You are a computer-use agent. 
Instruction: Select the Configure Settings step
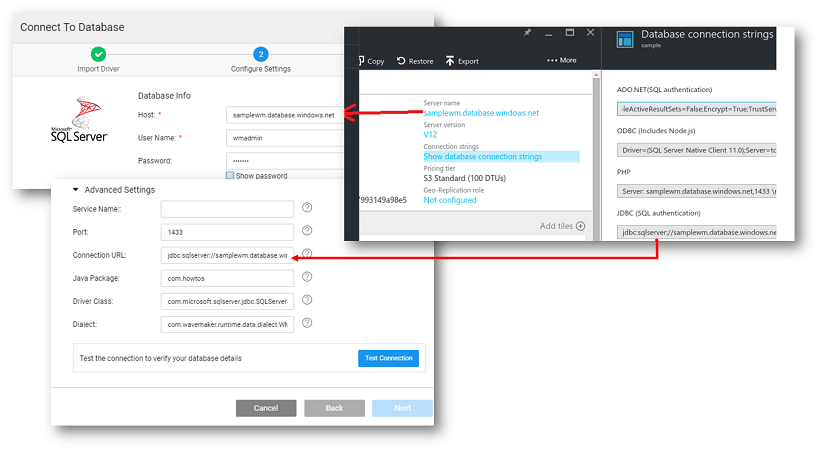261,54
